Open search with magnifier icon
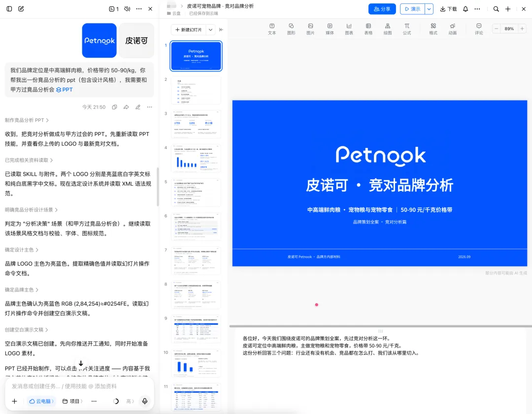 coord(496,9)
